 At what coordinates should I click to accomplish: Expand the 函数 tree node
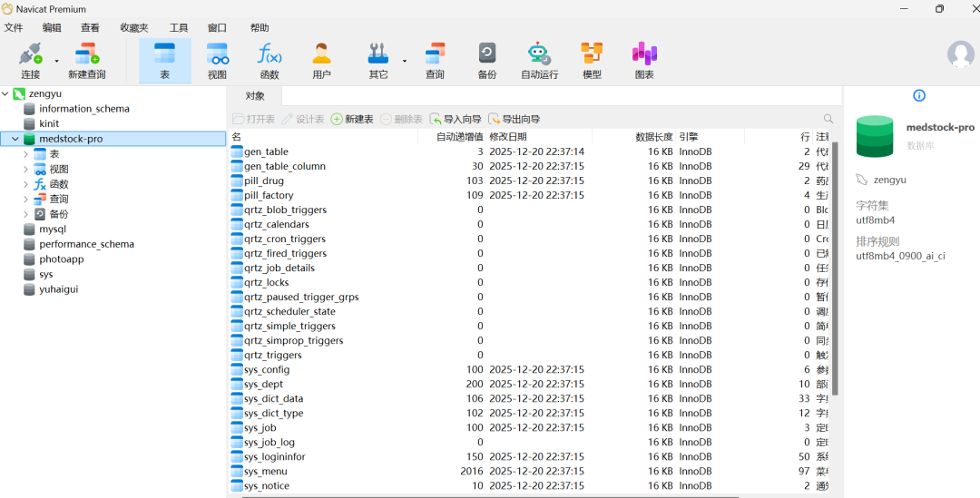tap(25, 184)
